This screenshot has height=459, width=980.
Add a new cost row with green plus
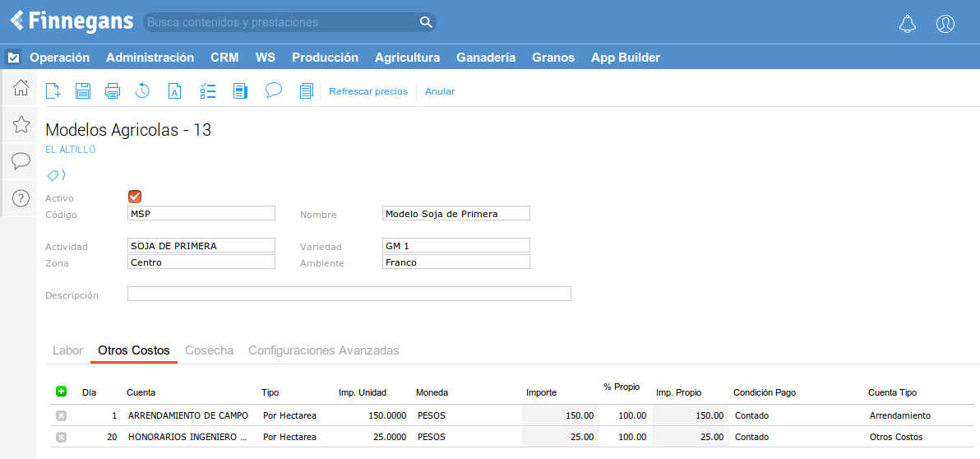coord(61,392)
